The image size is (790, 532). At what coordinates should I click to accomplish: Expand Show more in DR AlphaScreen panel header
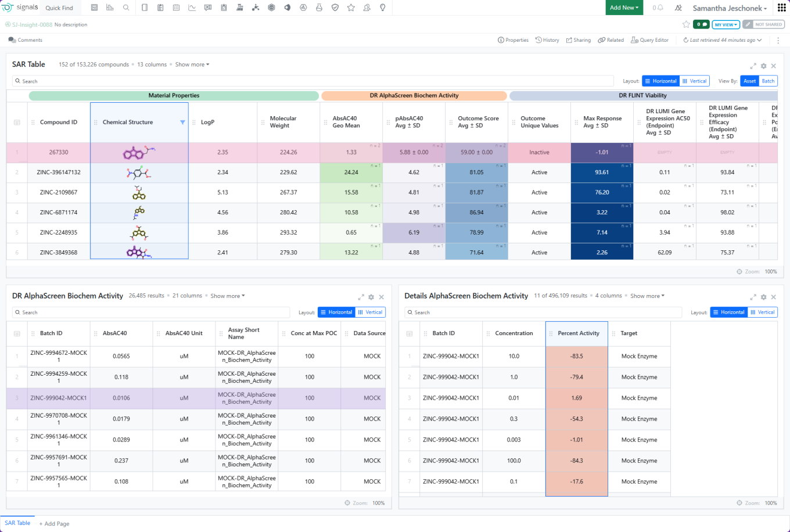228,296
